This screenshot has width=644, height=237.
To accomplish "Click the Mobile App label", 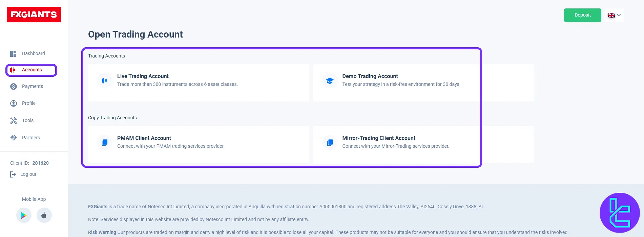I will [x=34, y=199].
